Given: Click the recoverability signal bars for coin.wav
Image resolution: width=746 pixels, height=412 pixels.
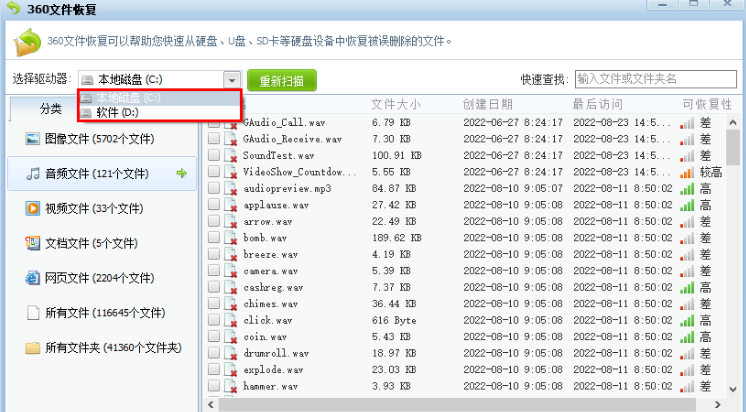Looking at the screenshot, I should [x=687, y=337].
